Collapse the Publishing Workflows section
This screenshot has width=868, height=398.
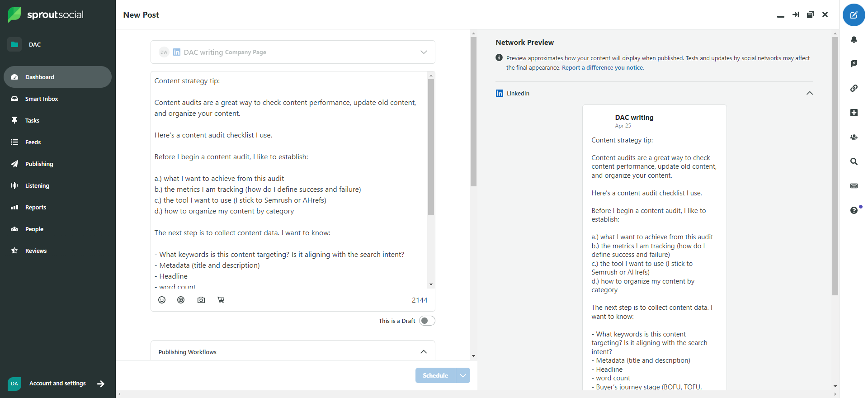tap(424, 352)
